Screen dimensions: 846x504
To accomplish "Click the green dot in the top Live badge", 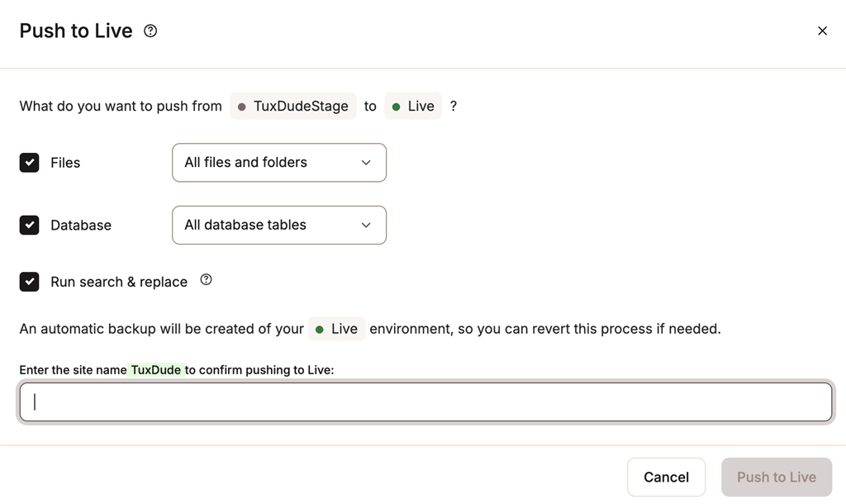I will pyautogui.click(x=397, y=107).
